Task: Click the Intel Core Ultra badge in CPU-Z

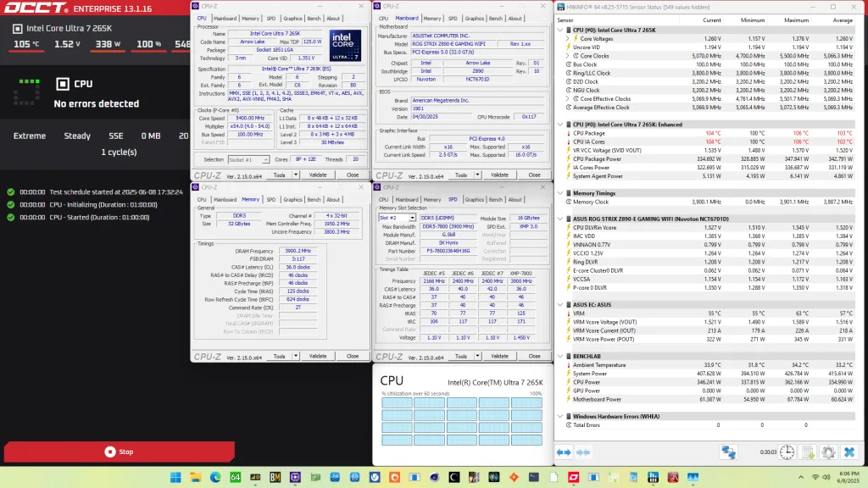Action: (346, 44)
